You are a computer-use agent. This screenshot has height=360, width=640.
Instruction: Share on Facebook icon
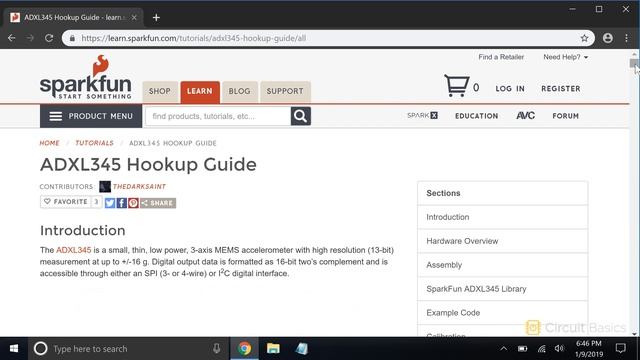tap(122, 203)
